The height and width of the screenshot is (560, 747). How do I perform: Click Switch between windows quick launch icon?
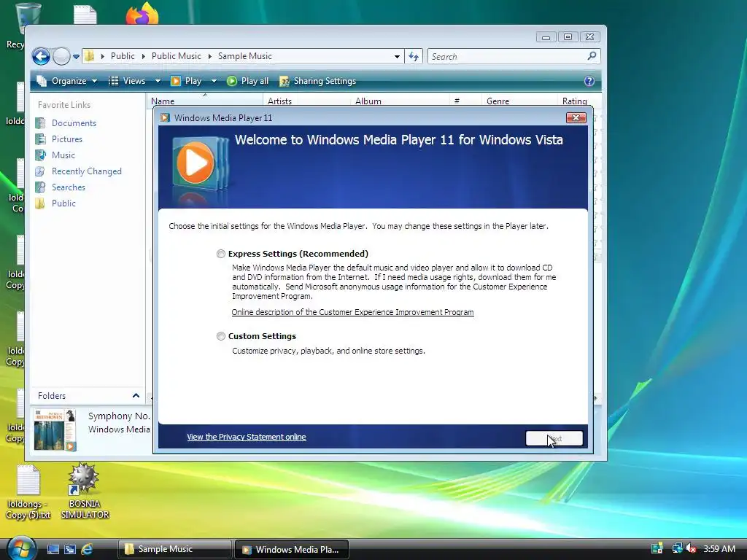(x=70, y=550)
